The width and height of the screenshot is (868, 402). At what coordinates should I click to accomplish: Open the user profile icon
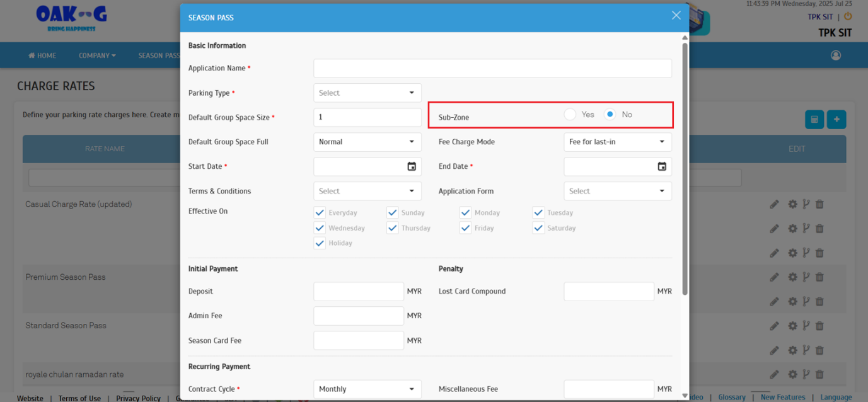pos(836,55)
